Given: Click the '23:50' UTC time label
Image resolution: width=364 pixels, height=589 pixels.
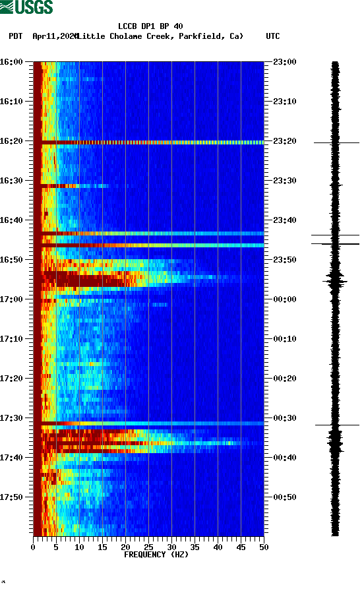Looking at the screenshot, I should (285, 260).
